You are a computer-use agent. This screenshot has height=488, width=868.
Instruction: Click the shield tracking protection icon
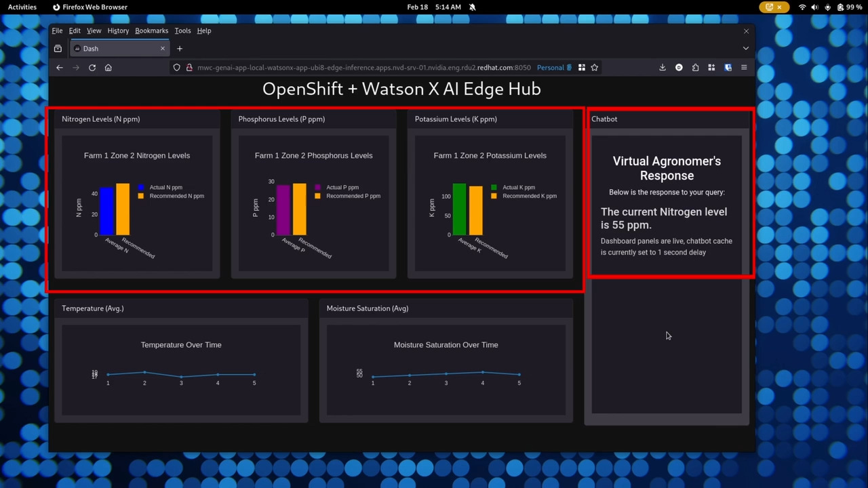tap(177, 68)
